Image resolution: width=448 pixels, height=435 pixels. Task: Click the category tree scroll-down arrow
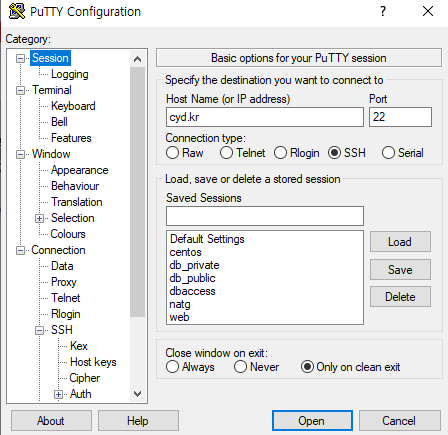pyautogui.click(x=137, y=394)
